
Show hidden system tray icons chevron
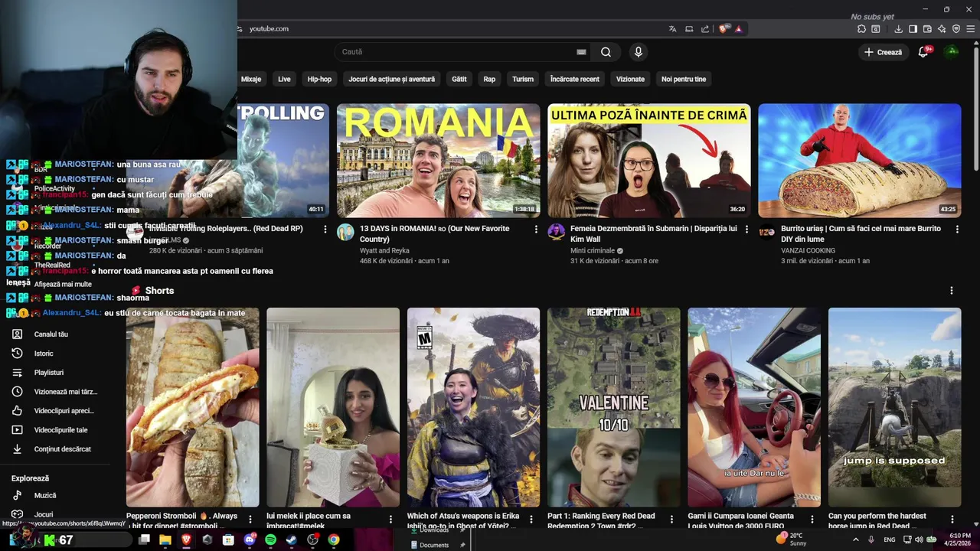point(855,540)
